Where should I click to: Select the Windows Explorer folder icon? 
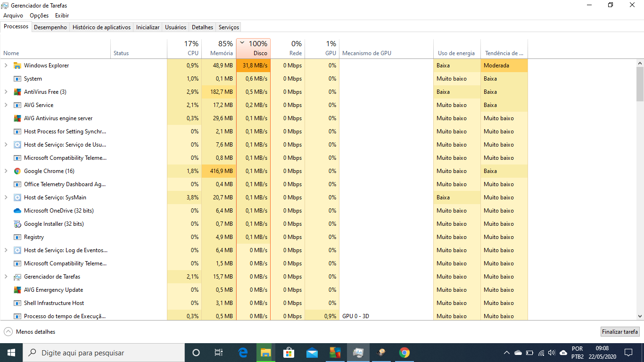coord(17,66)
